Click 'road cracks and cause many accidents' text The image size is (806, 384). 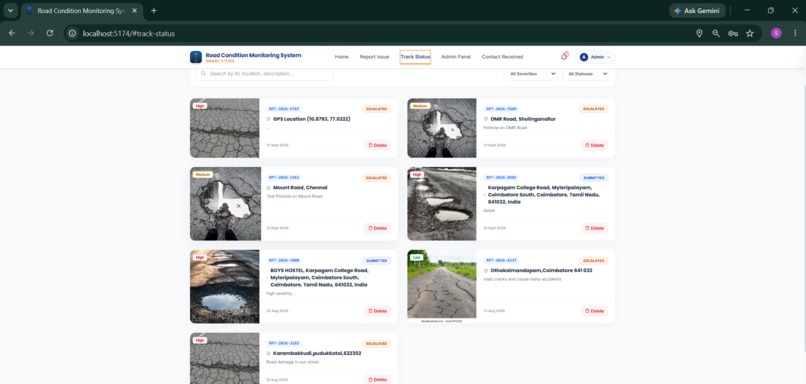522,279
